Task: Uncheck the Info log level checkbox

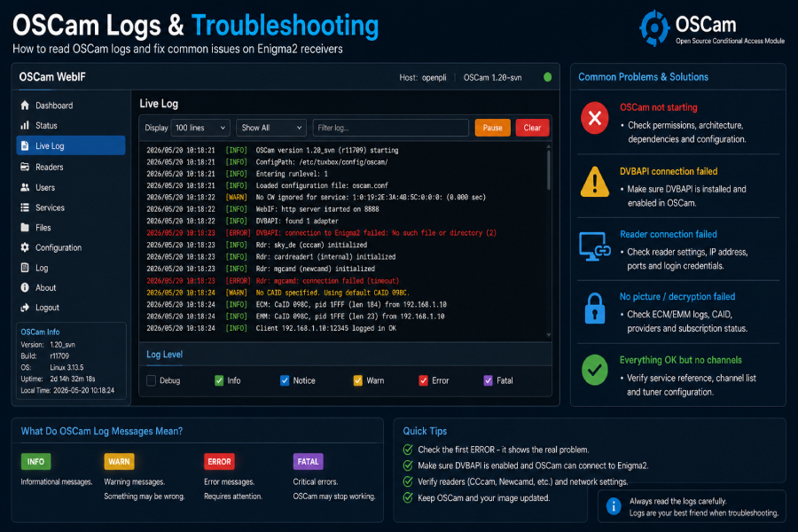Action: pyautogui.click(x=219, y=380)
